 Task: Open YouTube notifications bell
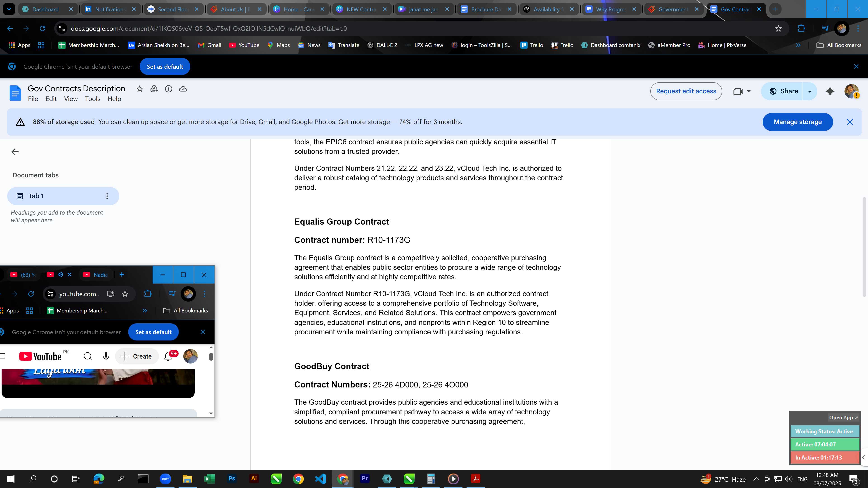point(168,356)
